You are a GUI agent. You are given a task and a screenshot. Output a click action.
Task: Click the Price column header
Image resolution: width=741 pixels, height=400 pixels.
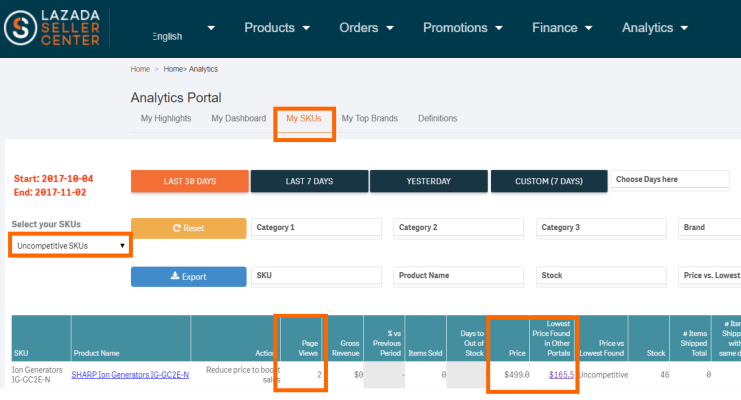(510, 339)
